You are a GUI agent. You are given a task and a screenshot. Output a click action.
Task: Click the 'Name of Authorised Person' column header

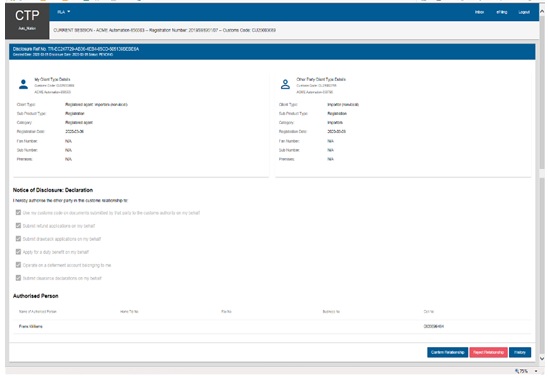coord(38,311)
